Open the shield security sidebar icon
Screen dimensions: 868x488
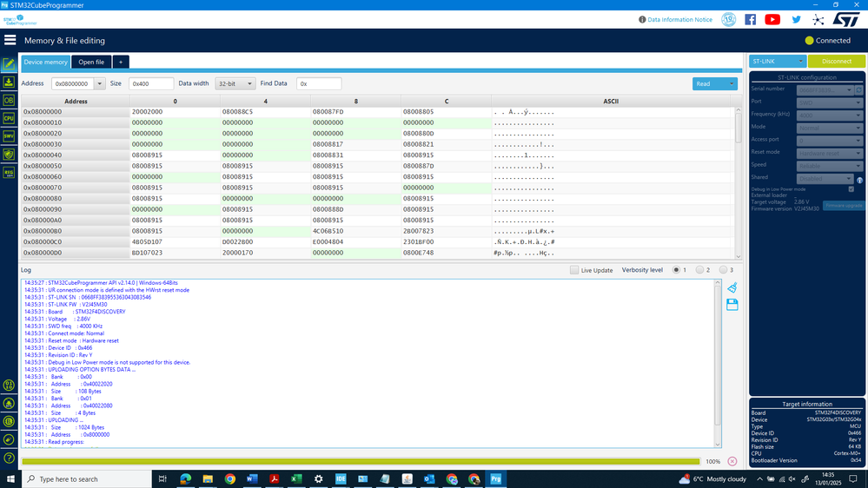[9, 155]
